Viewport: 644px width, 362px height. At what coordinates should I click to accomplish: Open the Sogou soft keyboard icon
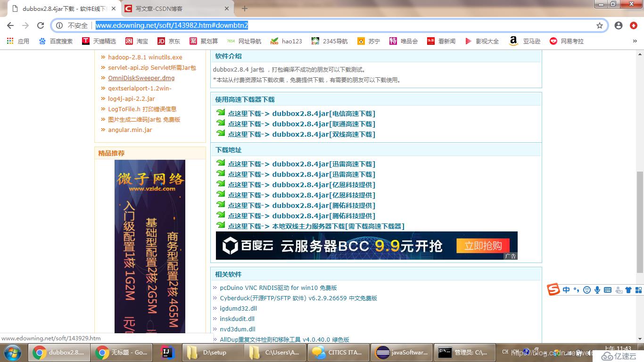608,290
